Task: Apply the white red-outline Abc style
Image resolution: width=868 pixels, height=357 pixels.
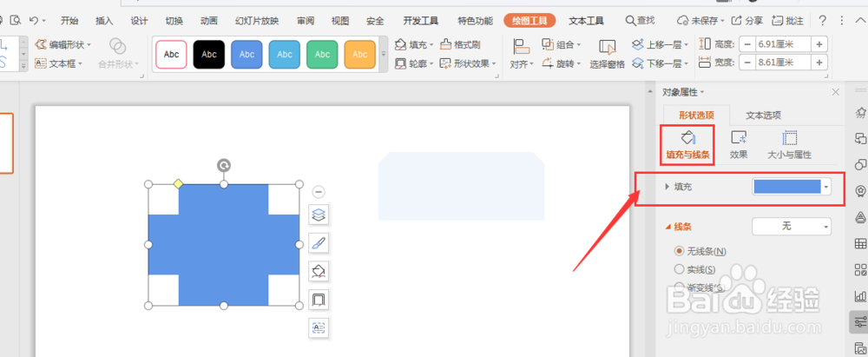Action: 172,55
